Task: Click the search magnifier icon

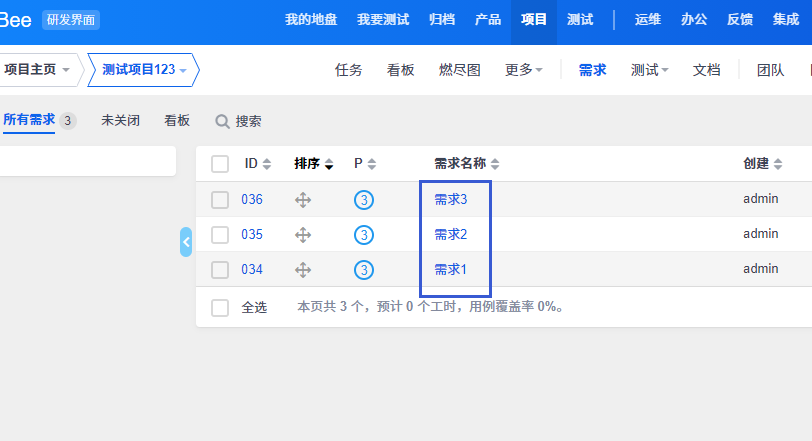Action: tap(223, 121)
